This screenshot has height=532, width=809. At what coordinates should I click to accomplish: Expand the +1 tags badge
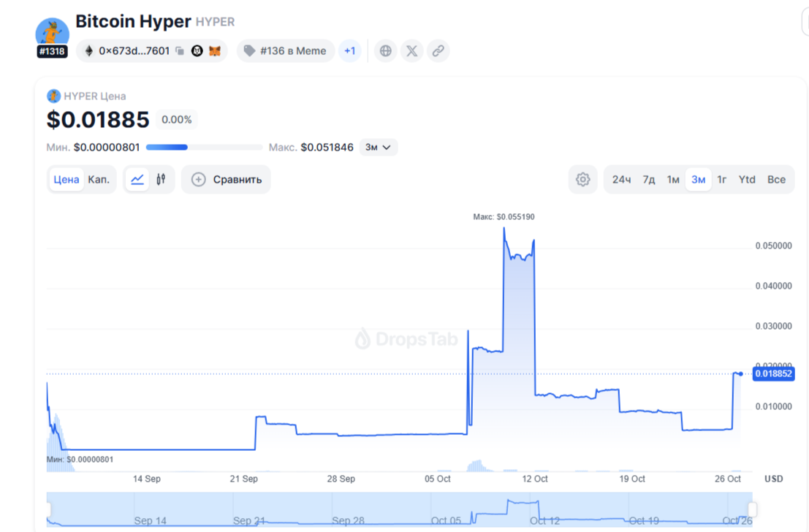click(x=349, y=50)
